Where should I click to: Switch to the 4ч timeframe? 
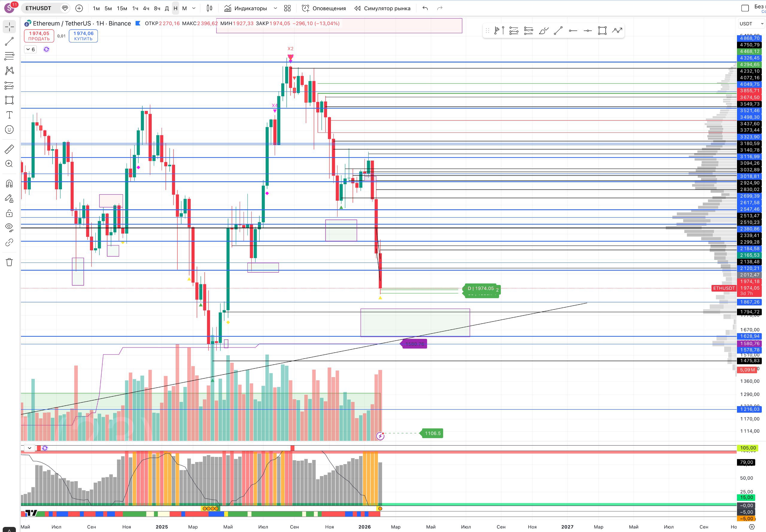coord(146,8)
